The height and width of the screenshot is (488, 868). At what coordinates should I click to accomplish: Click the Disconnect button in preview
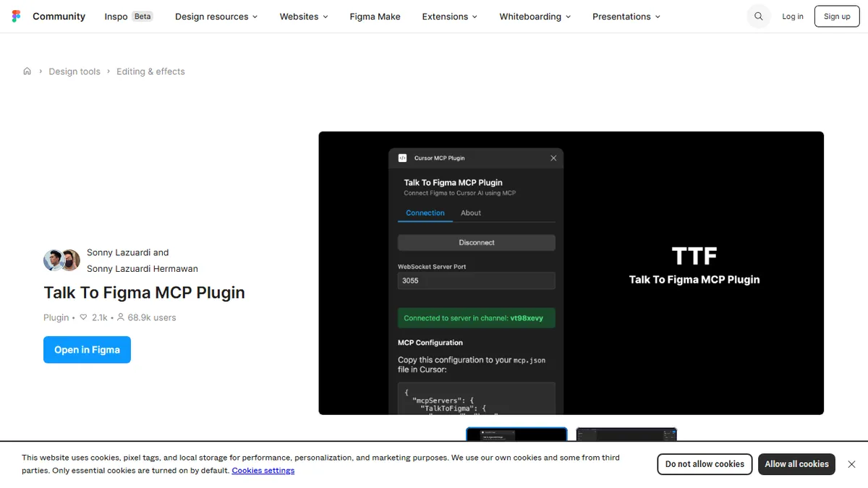(x=477, y=243)
